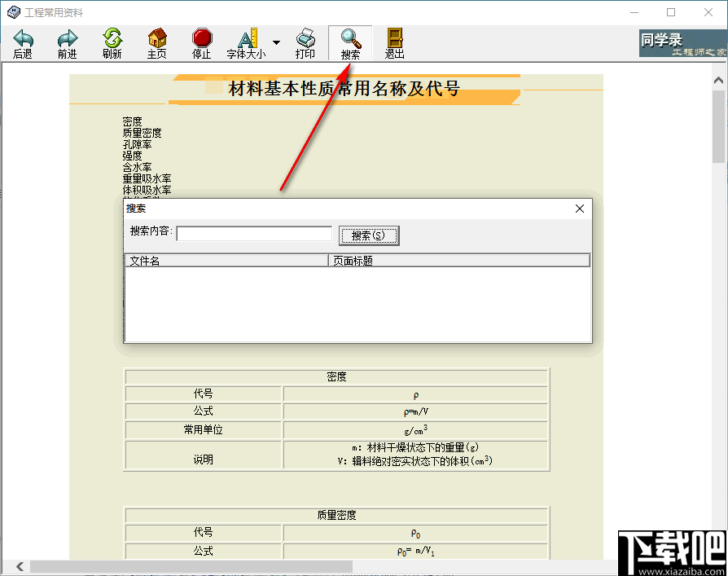The width and height of the screenshot is (728, 576).
Task: Select the ρ=m/V formula cell
Action: [415, 411]
